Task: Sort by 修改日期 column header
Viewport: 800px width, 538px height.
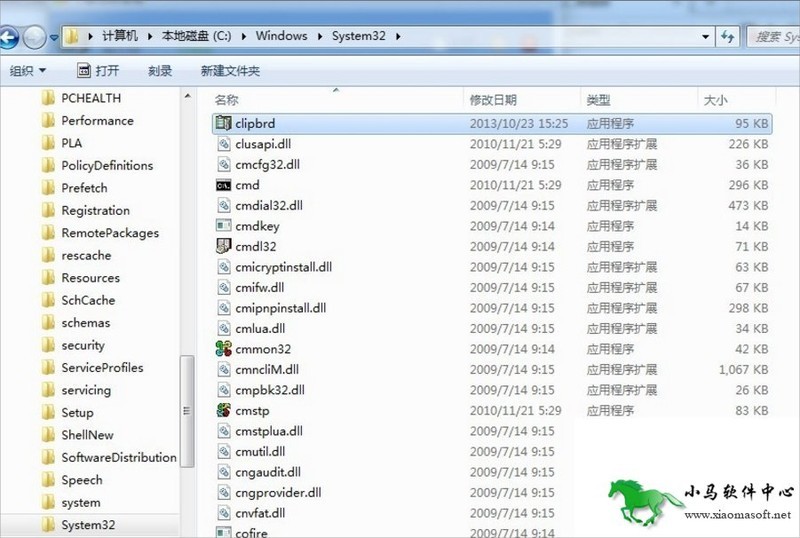Action: tap(493, 100)
